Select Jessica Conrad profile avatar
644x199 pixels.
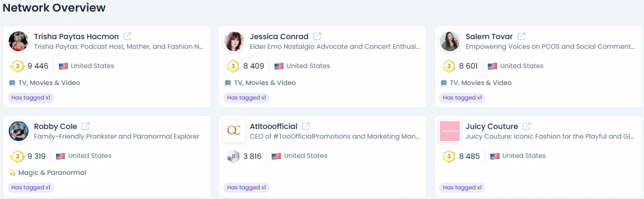click(x=234, y=42)
